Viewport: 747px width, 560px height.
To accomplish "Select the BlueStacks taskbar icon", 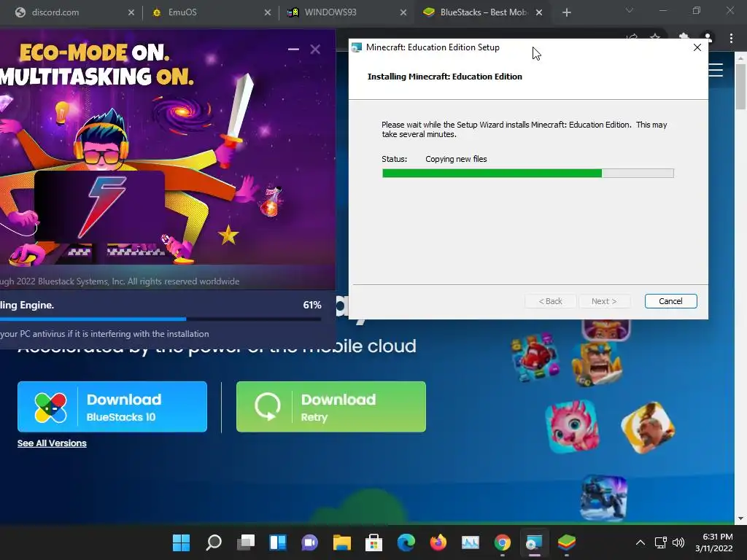I will click(x=566, y=542).
